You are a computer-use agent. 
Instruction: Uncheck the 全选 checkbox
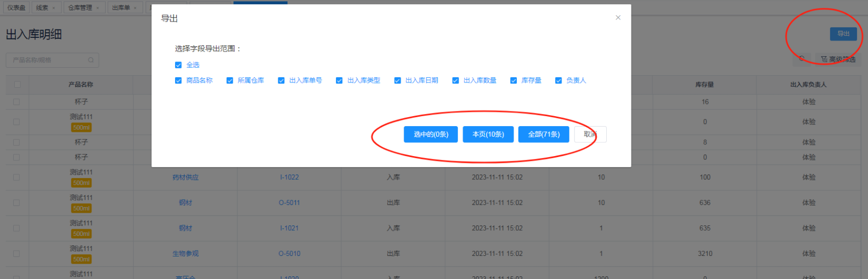pos(178,65)
